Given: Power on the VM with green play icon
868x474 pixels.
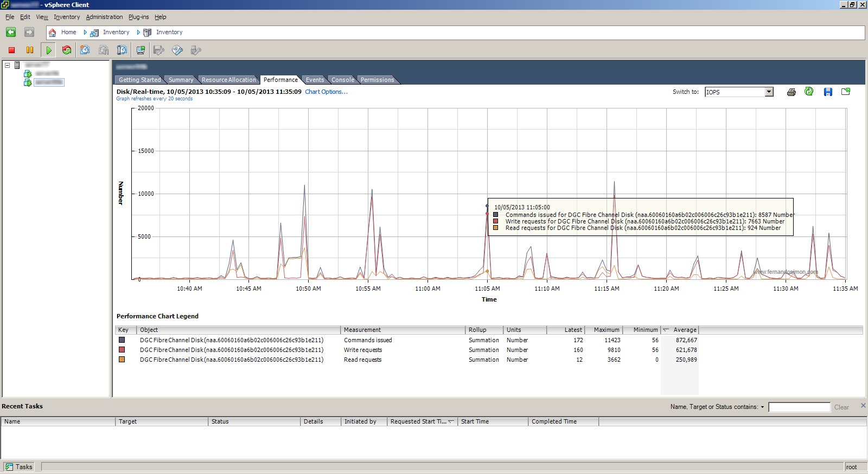Looking at the screenshot, I should (49, 50).
